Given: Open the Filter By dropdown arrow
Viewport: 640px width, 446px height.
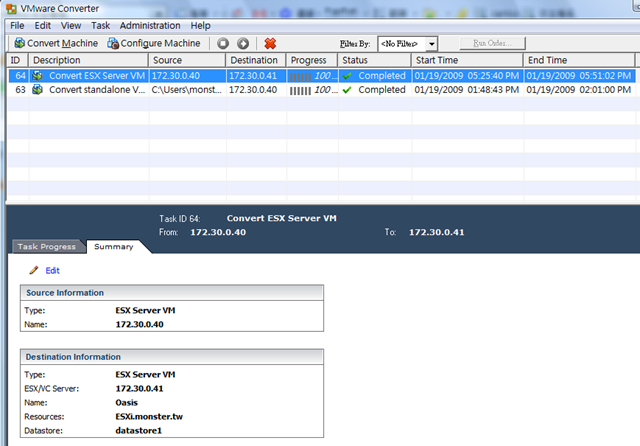Looking at the screenshot, I should [431, 44].
